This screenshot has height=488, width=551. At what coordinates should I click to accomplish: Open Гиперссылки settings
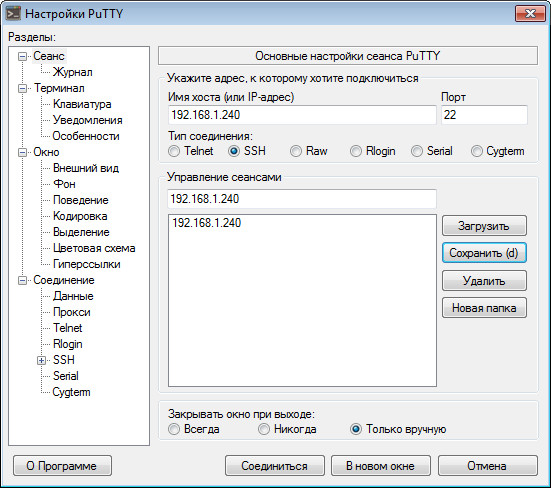86,264
